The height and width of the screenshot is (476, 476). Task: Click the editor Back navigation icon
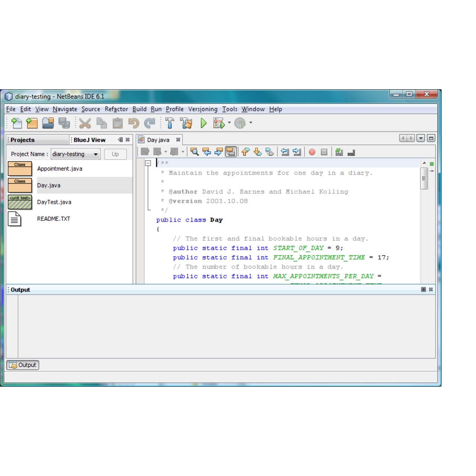(x=158, y=152)
